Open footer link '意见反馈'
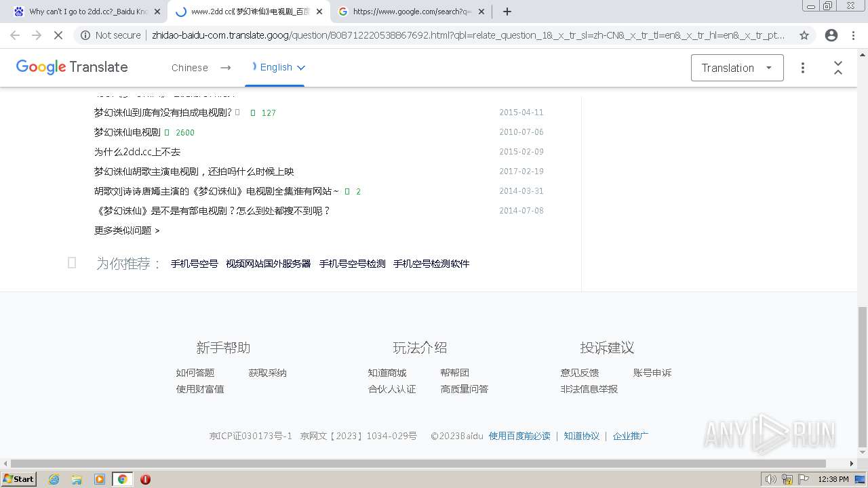Image resolution: width=868 pixels, height=488 pixels. 580,373
